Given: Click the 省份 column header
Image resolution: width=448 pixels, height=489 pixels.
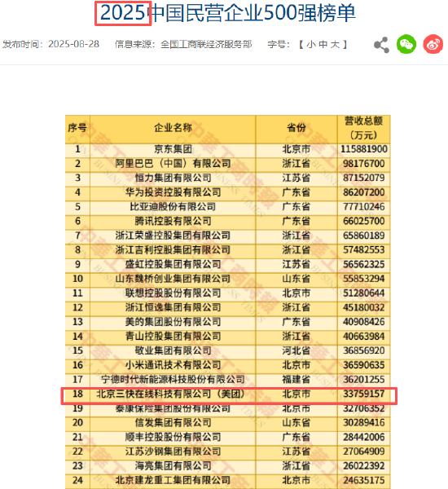Looking at the screenshot, I should (296, 128).
